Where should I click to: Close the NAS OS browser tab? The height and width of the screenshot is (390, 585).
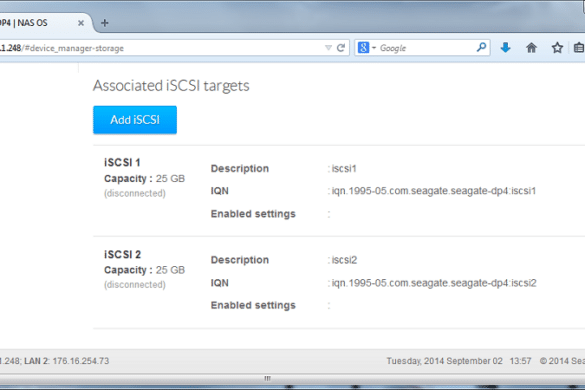tap(81, 23)
